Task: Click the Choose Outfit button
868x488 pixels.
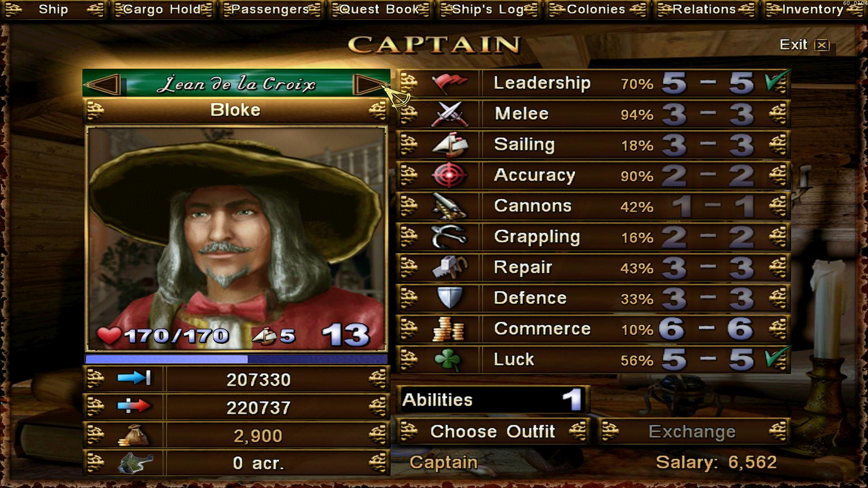Action: [x=493, y=432]
